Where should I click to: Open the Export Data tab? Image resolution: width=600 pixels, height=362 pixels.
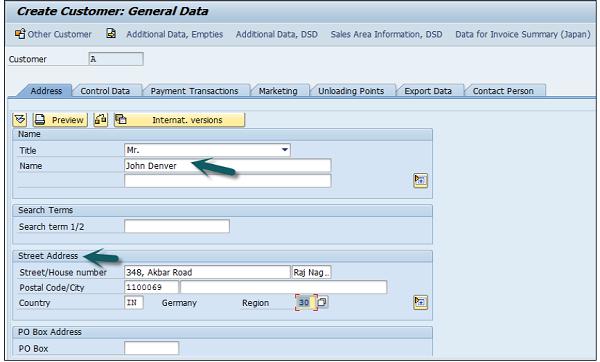click(428, 91)
